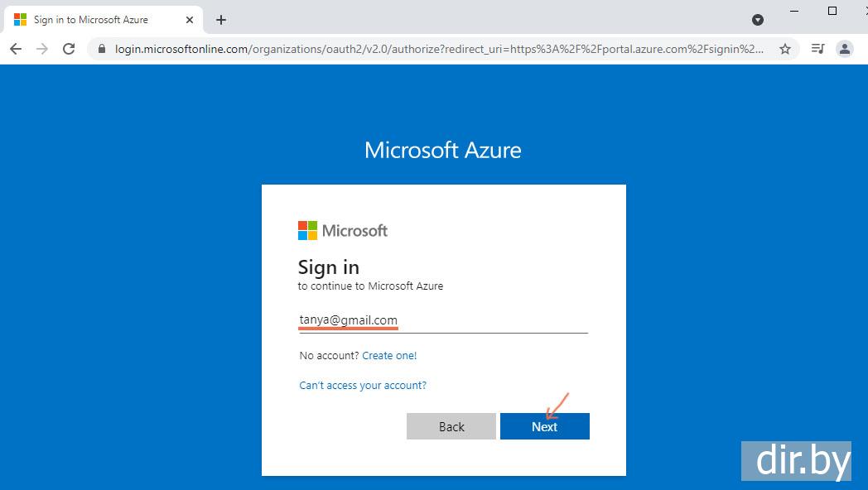The height and width of the screenshot is (490, 868).
Task: Open the Create one! link
Action: (389, 356)
